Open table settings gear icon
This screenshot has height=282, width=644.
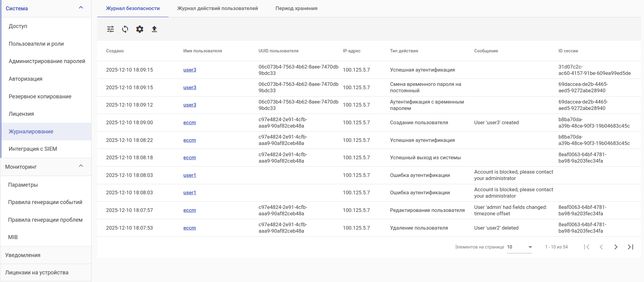[x=140, y=29]
